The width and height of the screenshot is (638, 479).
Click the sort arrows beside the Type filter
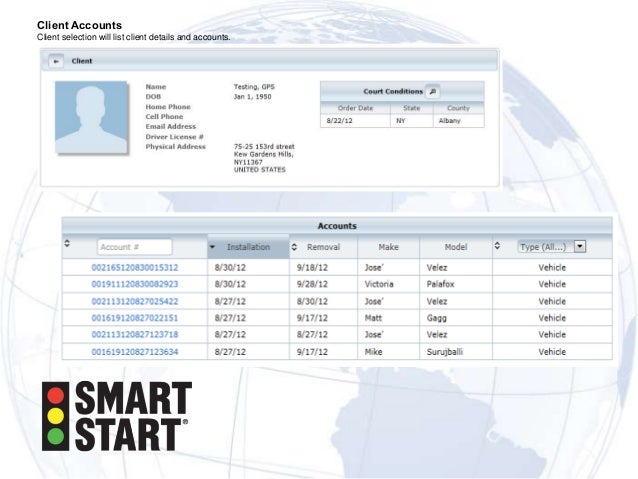pyautogui.click(x=497, y=246)
